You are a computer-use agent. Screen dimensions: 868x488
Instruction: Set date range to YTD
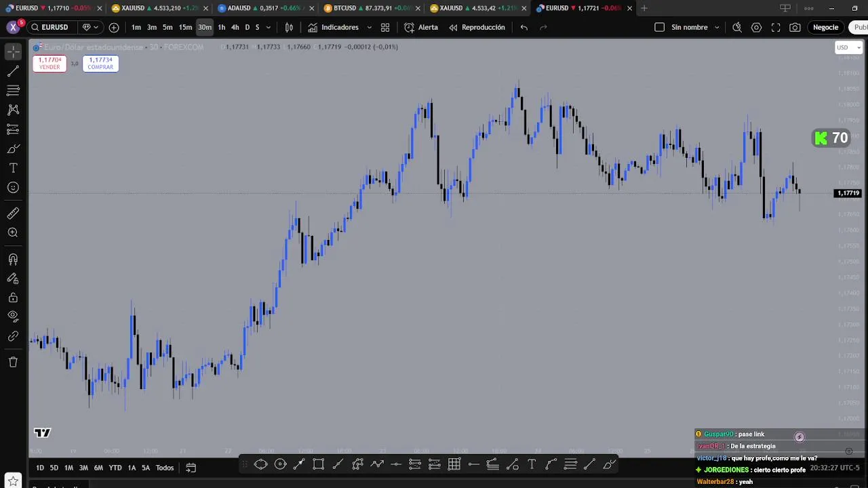point(115,468)
